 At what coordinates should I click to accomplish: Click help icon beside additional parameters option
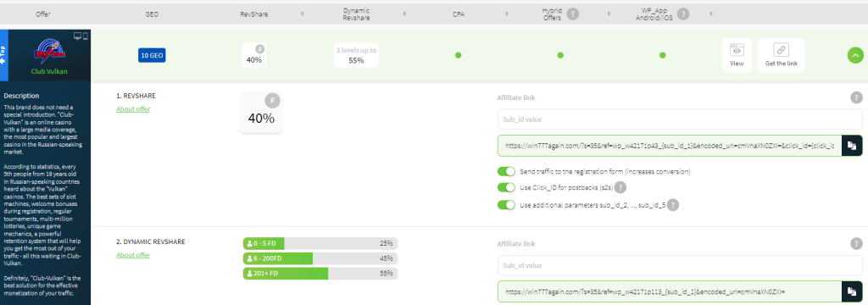point(672,205)
